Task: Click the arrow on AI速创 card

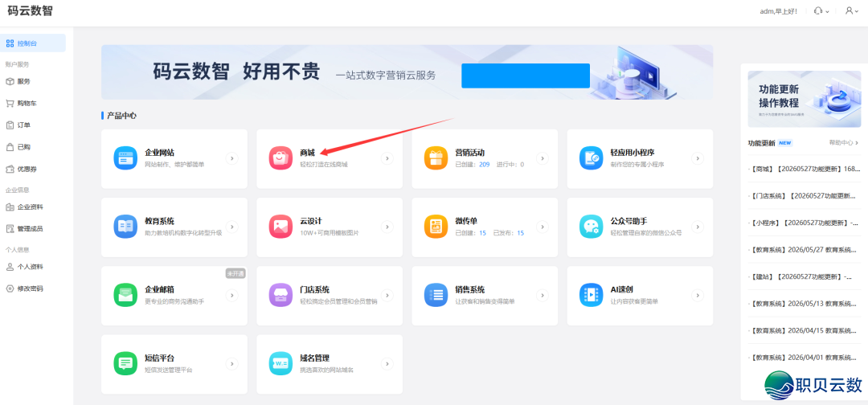Action: point(698,296)
